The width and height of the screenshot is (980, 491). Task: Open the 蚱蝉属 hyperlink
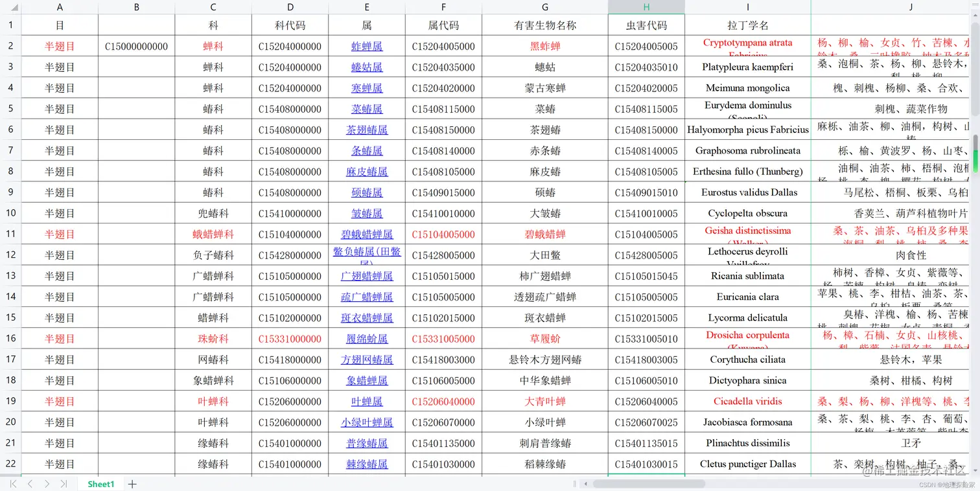point(367,46)
